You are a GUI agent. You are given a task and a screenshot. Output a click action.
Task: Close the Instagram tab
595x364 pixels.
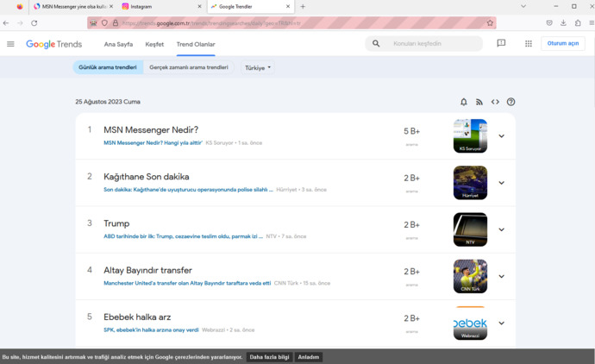(199, 6)
